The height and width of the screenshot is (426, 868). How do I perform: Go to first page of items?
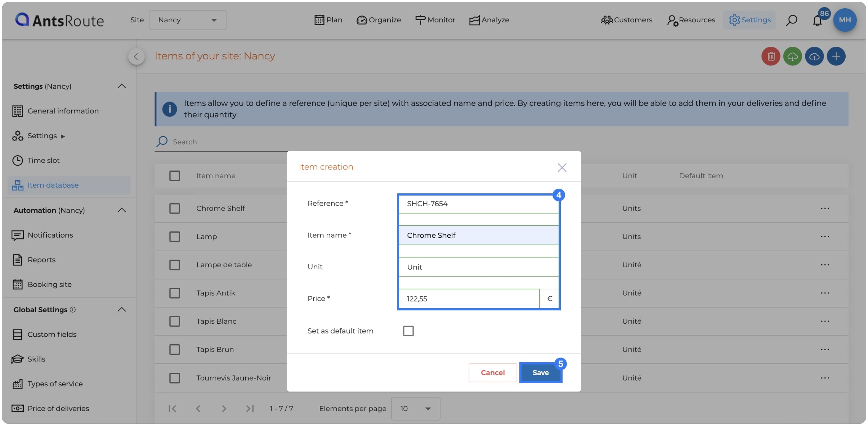click(172, 408)
